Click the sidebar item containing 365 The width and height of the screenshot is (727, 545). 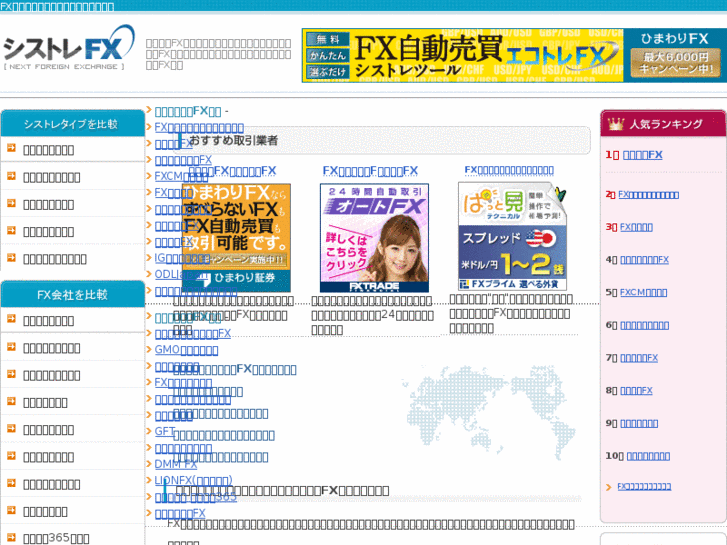[56, 538]
